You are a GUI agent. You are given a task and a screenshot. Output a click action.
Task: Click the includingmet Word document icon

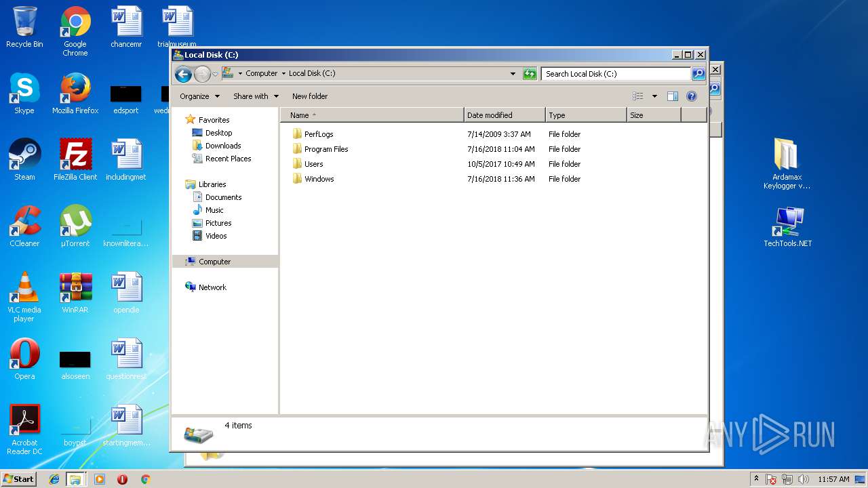[x=126, y=160]
